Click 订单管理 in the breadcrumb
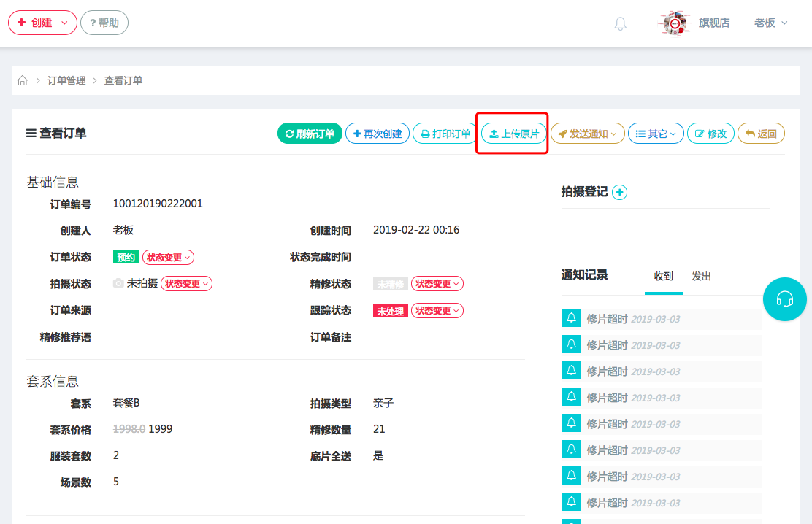This screenshot has height=524, width=812. point(66,80)
